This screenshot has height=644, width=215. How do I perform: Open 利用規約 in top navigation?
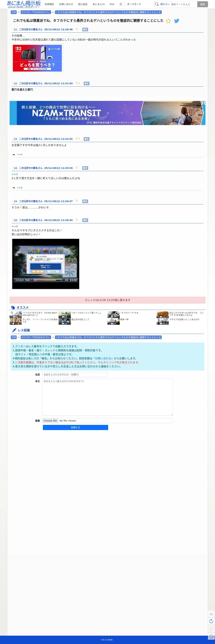(x=49, y=4)
